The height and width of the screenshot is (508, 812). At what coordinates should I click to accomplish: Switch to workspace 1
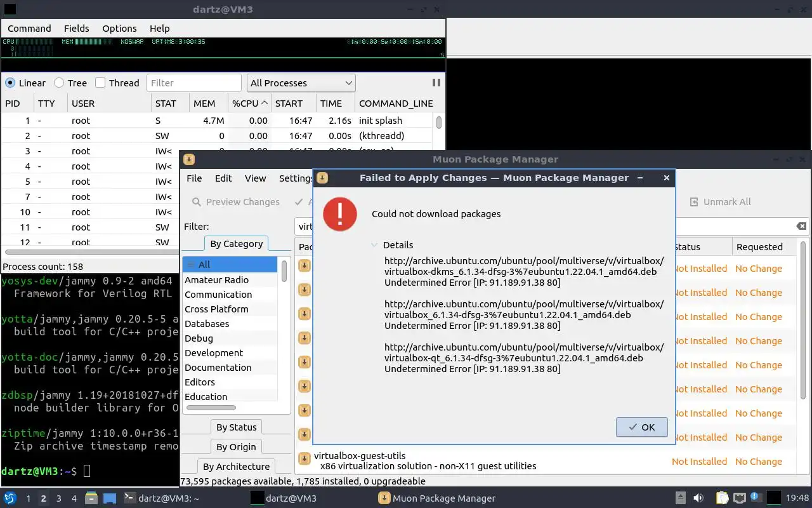coord(28,498)
